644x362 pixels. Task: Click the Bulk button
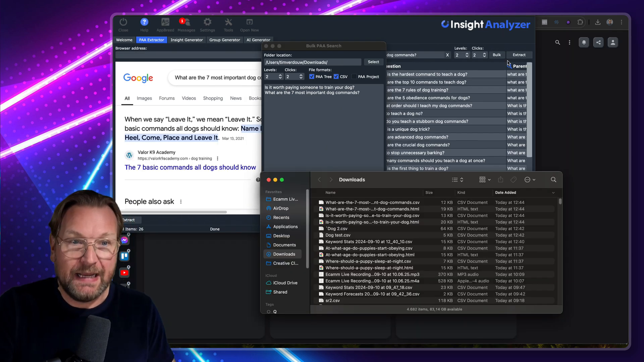point(497,55)
